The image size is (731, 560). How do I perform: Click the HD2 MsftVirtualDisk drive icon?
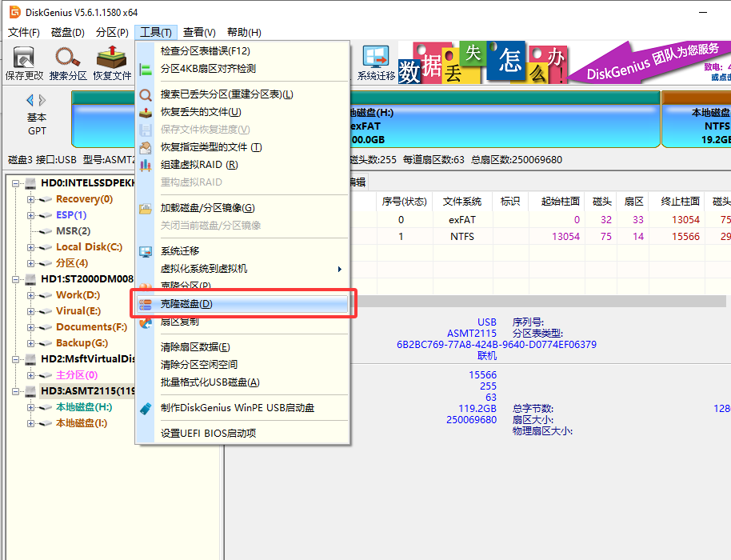30,359
